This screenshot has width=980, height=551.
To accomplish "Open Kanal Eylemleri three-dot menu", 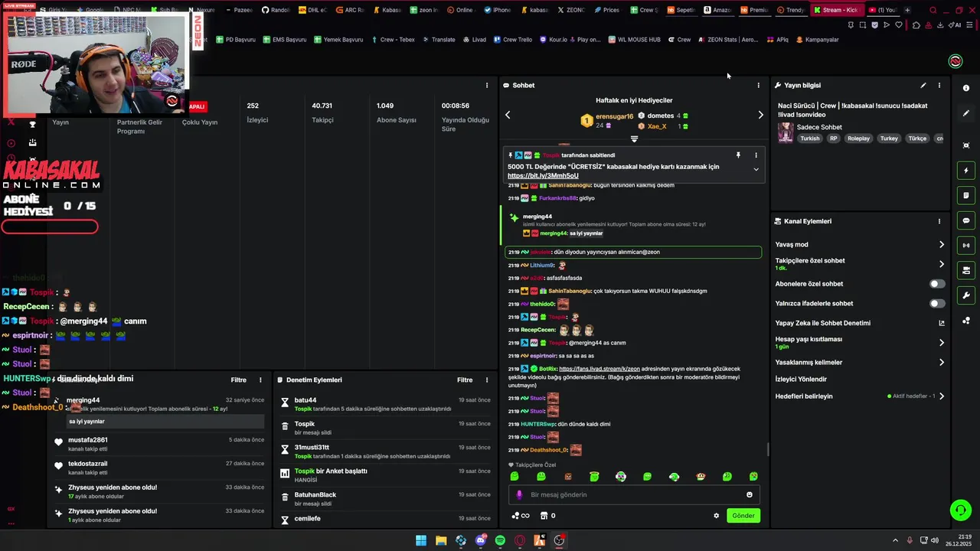I will point(939,221).
